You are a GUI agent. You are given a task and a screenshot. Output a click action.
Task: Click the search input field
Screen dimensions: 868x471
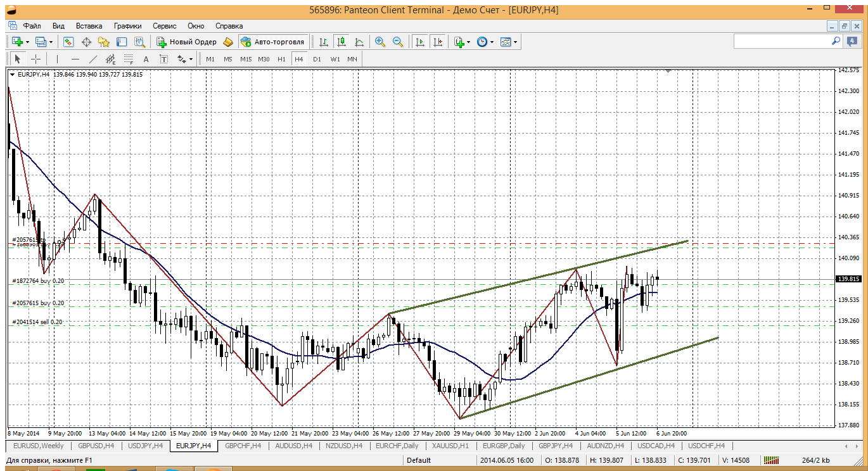(x=782, y=41)
